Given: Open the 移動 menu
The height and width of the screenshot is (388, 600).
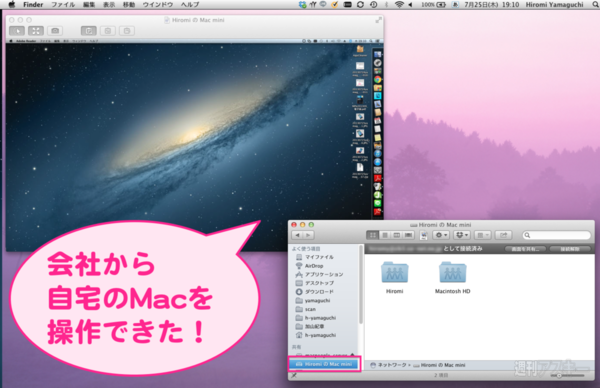Looking at the screenshot, I should coord(129,5).
